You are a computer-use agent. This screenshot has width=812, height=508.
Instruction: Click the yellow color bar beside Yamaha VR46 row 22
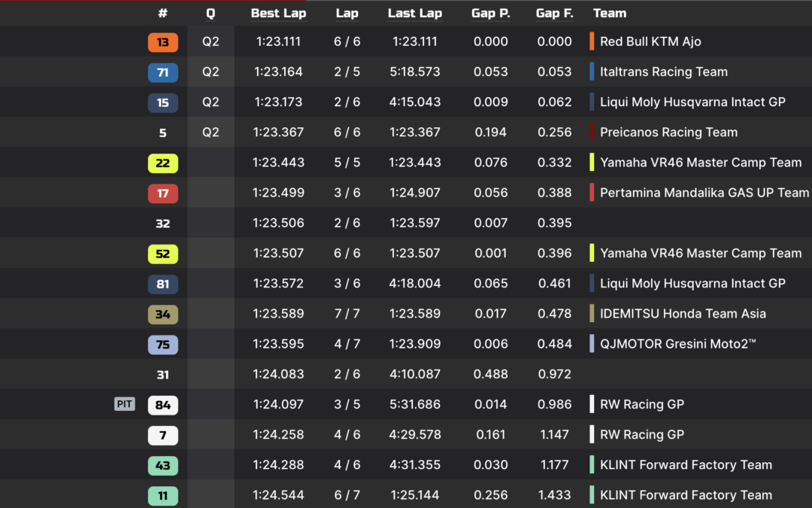(592, 163)
